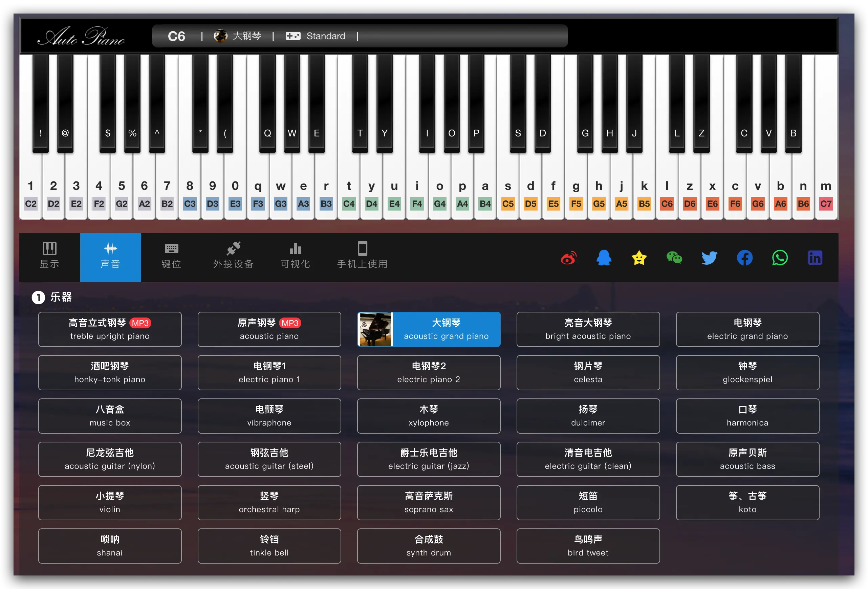Open the 手机上使用 mobile tab
The width and height of the screenshot is (868, 589).
(x=362, y=257)
